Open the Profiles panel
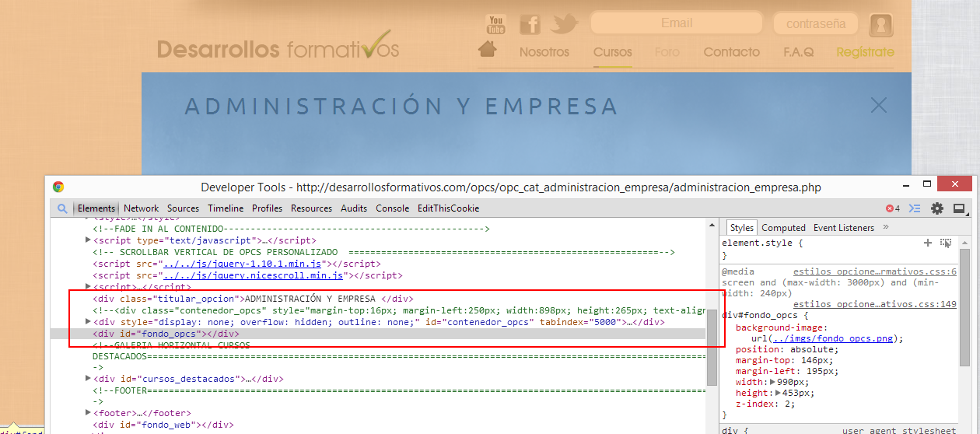The height and width of the screenshot is (434, 980). pyautogui.click(x=267, y=208)
